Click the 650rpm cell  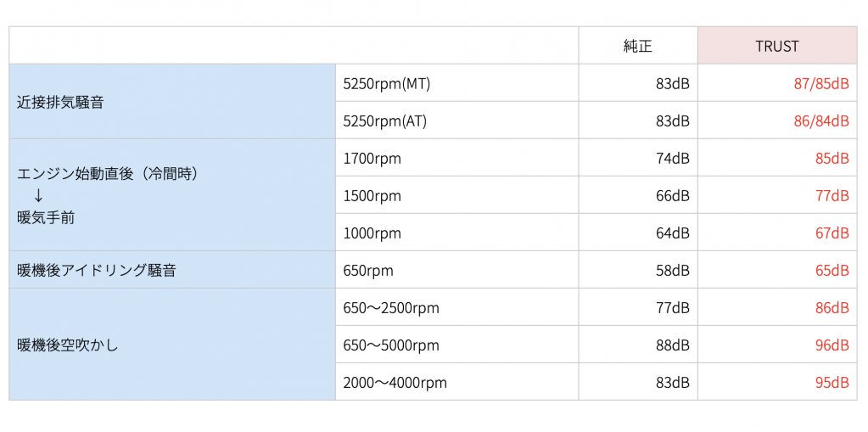(x=457, y=270)
